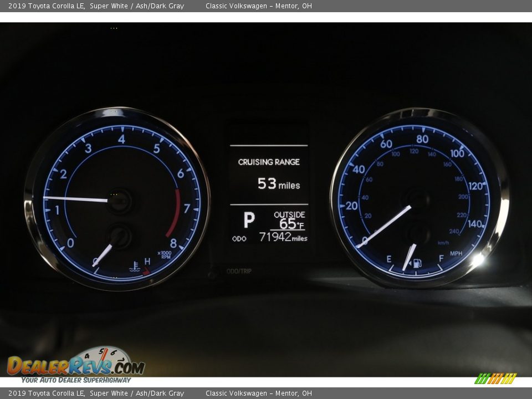Screen dimensions: 532x399
Task: Click the tachometer red zone arc
Action: [x=175, y=213]
